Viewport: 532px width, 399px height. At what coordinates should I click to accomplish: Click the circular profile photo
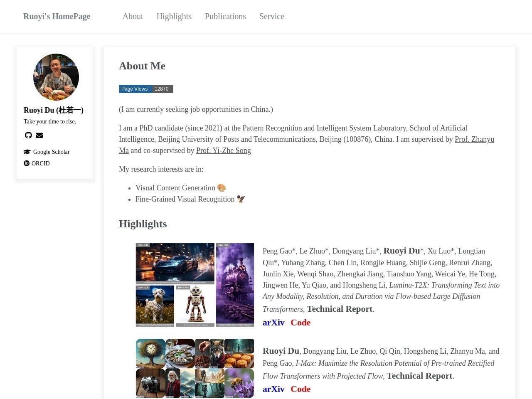(56, 77)
